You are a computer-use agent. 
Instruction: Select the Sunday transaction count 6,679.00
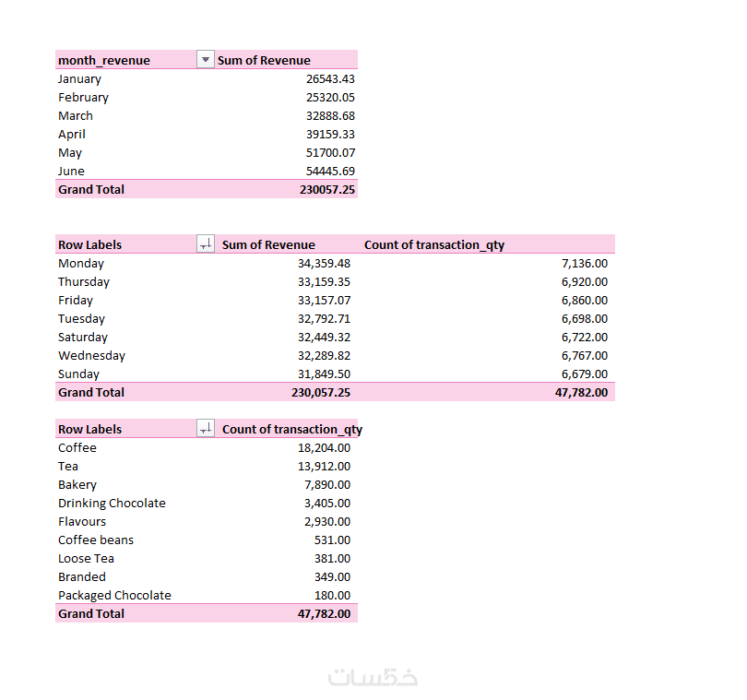click(585, 374)
